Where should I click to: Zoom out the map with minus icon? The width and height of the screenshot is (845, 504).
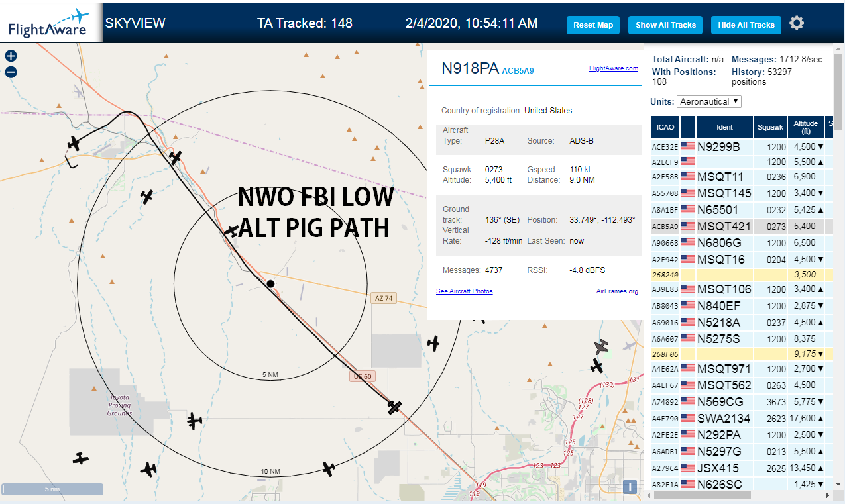coord(11,72)
